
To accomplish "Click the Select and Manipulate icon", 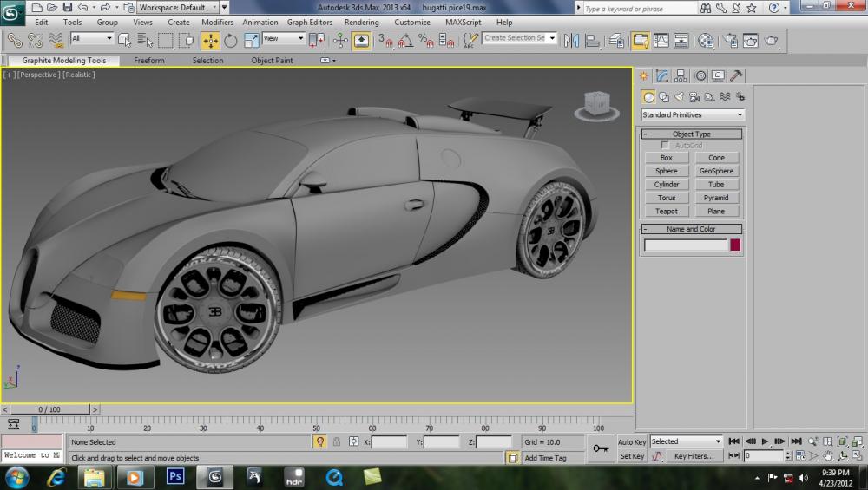I will pos(340,41).
